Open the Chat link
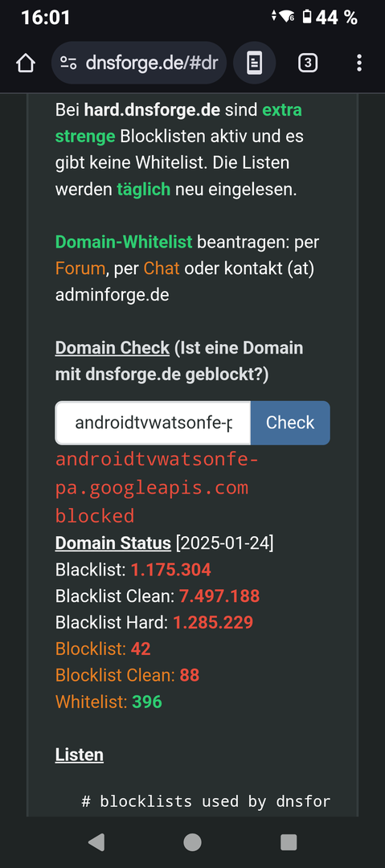The image size is (385, 868). (162, 268)
